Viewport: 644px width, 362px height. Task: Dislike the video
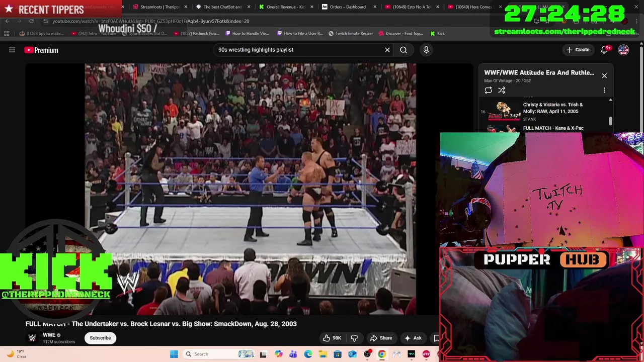pyautogui.click(x=354, y=338)
